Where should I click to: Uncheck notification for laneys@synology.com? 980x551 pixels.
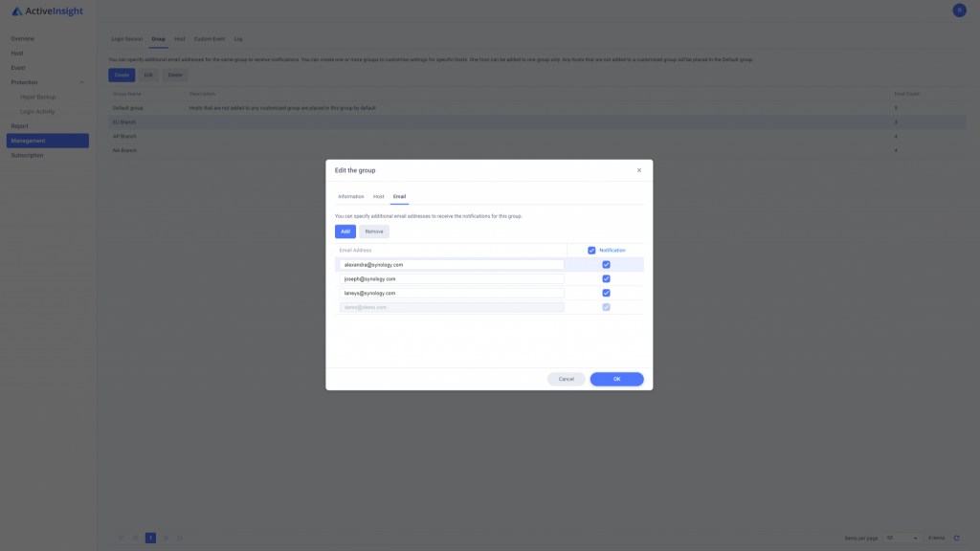606,293
